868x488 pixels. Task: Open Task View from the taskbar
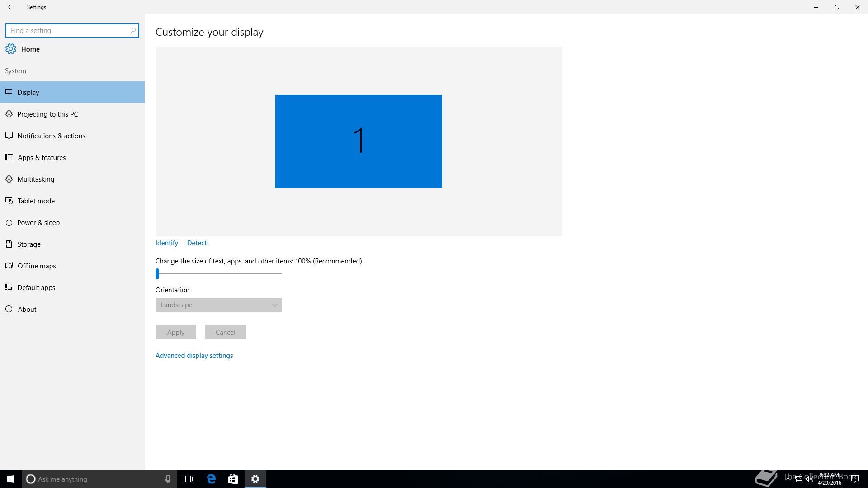coord(188,479)
